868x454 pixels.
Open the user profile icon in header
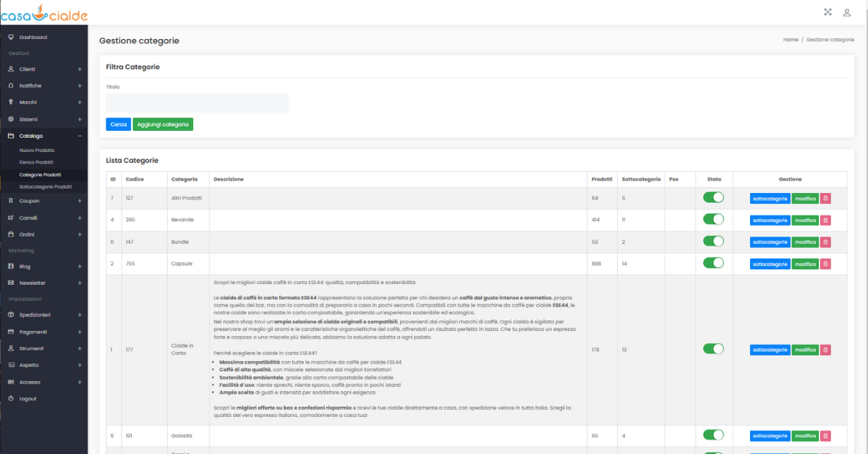847,12
